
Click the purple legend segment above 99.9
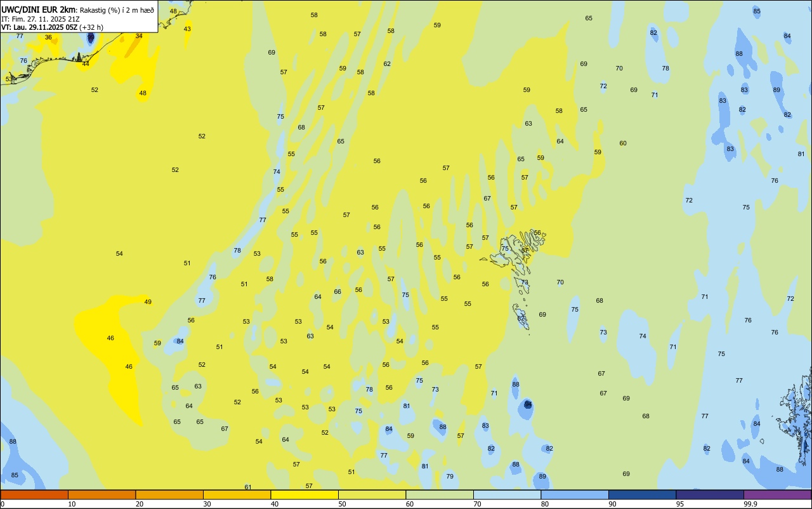pos(777,494)
